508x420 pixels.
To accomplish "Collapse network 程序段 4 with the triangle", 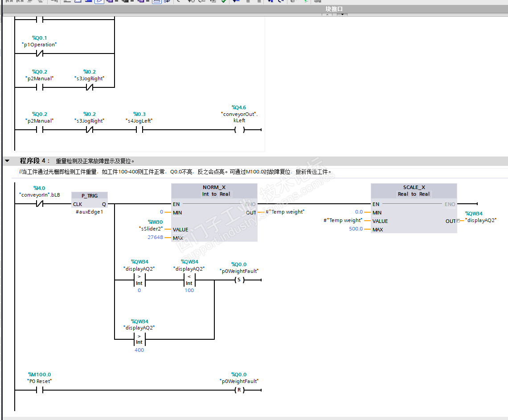I will click(7, 161).
